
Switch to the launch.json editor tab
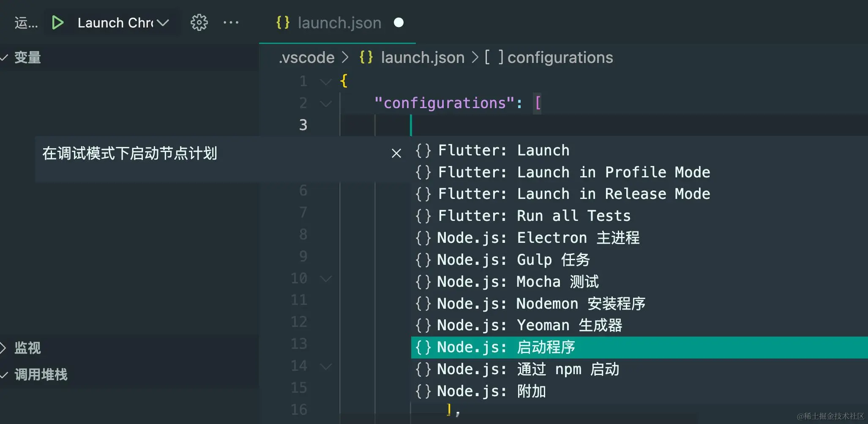[337, 23]
